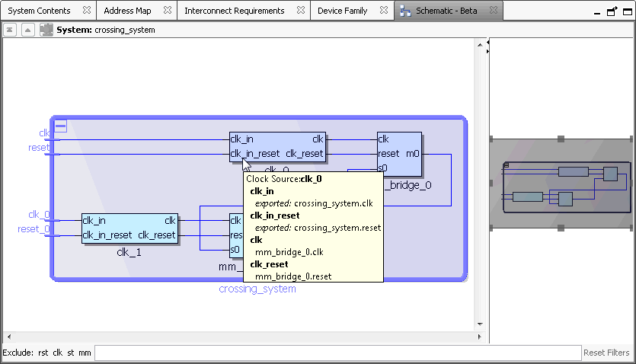Collapse the crossing_system block using the minus box
The height and width of the screenshot is (364, 636).
pyautogui.click(x=61, y=126)
